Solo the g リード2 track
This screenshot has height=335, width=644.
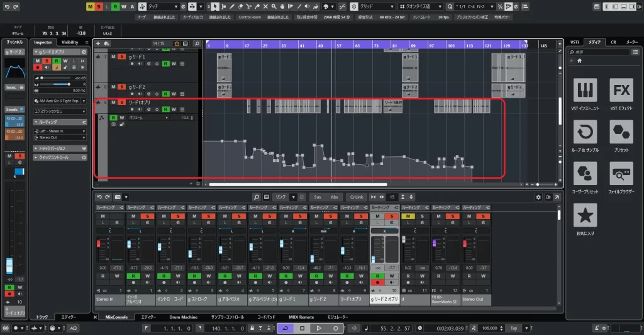pos(121,86)
